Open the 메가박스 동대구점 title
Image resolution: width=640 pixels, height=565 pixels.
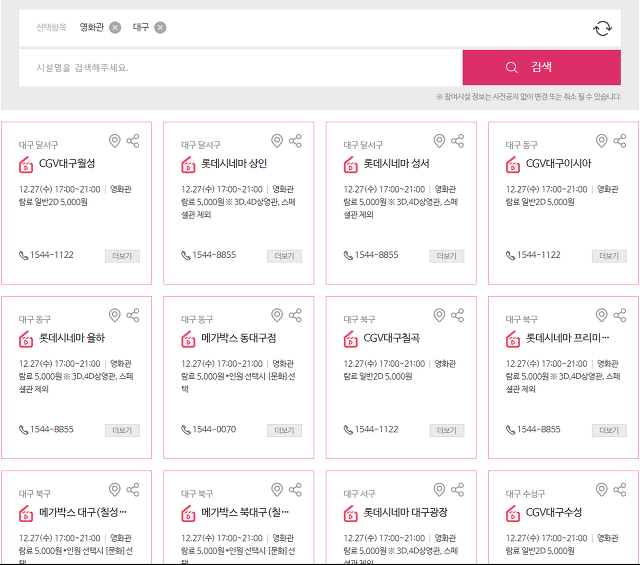pyautogui.click(x=239, y=338)
